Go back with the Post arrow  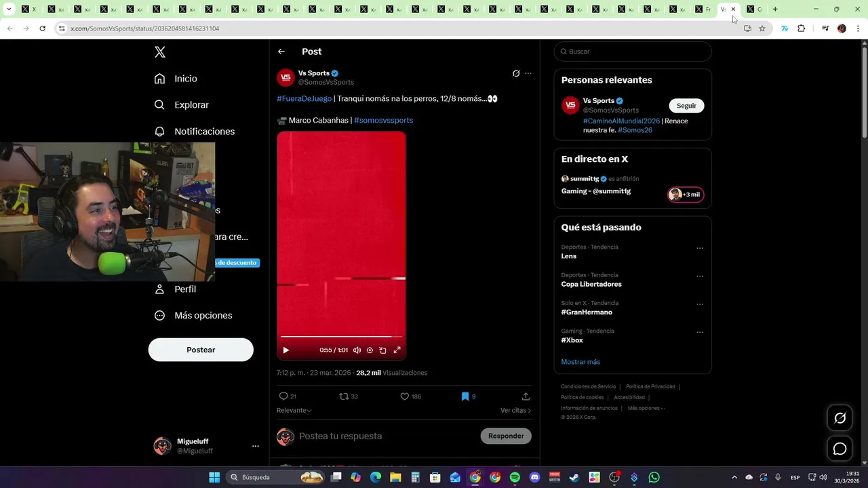point(281,52)
